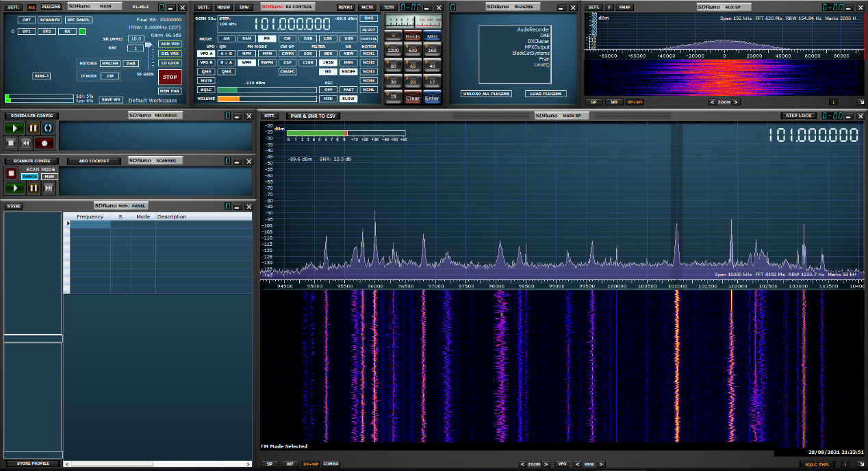Select AudioRecorder in the plugins list
Screen dimensions: 868x471
point(533,30)
